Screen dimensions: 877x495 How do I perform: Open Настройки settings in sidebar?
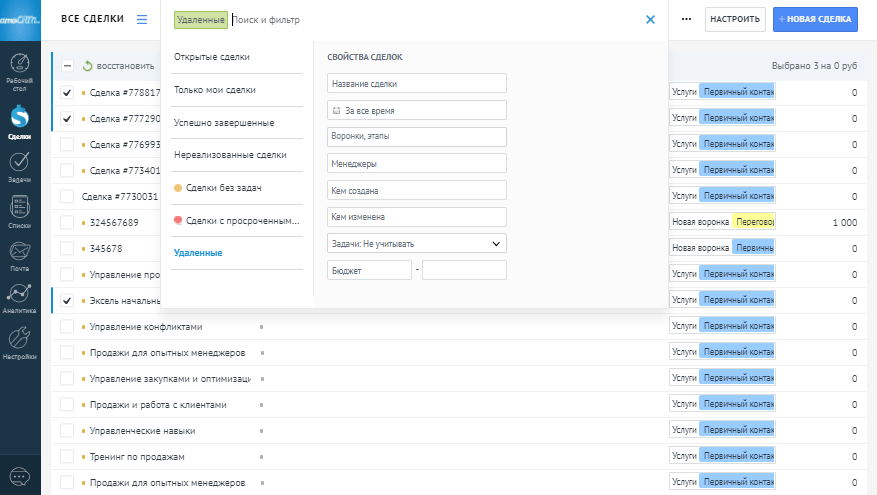[19, 342]
